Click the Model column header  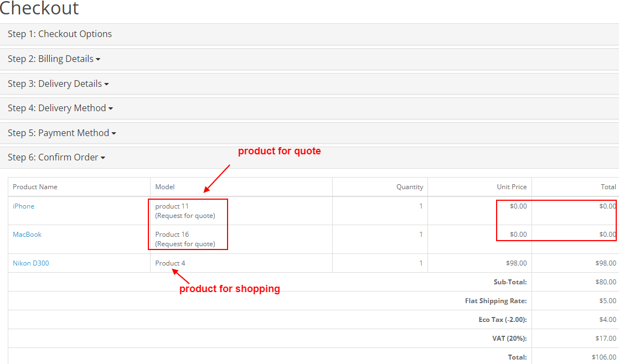164,187
